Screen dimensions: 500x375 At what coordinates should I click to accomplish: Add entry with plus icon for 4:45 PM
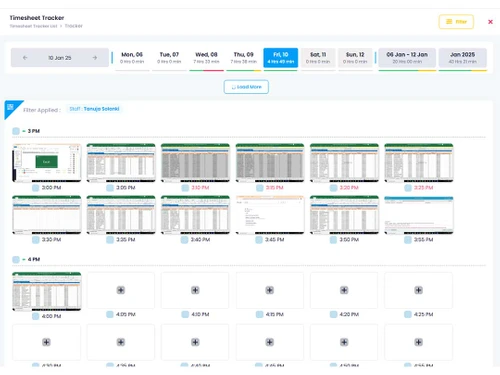point(270,342)
